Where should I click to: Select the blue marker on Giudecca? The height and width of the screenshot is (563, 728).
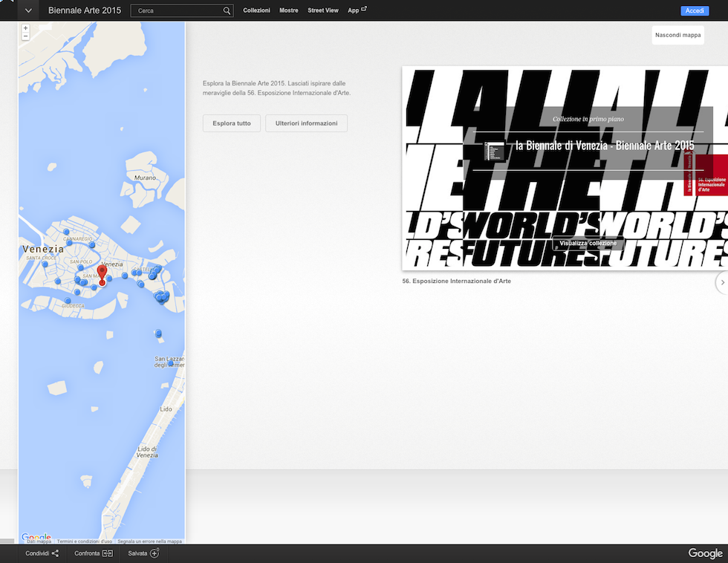(x=68, y=301)
